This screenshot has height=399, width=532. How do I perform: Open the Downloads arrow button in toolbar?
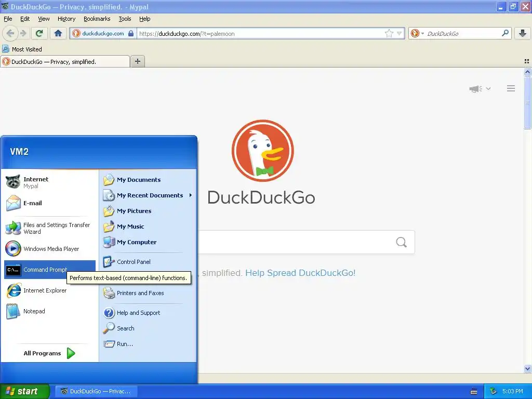(523, 33)
